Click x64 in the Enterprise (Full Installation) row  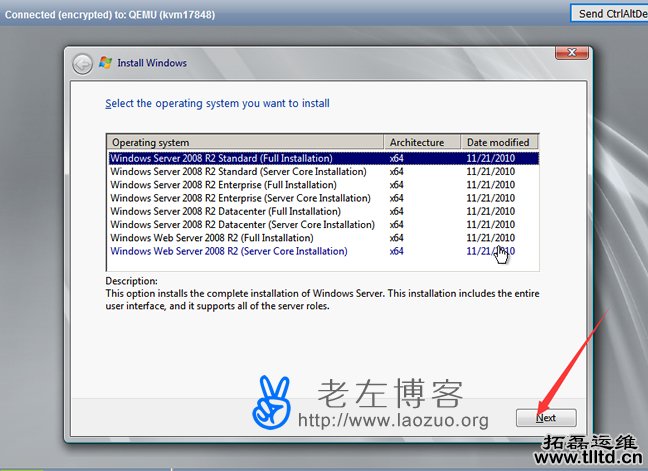click(x=396, y=185)
